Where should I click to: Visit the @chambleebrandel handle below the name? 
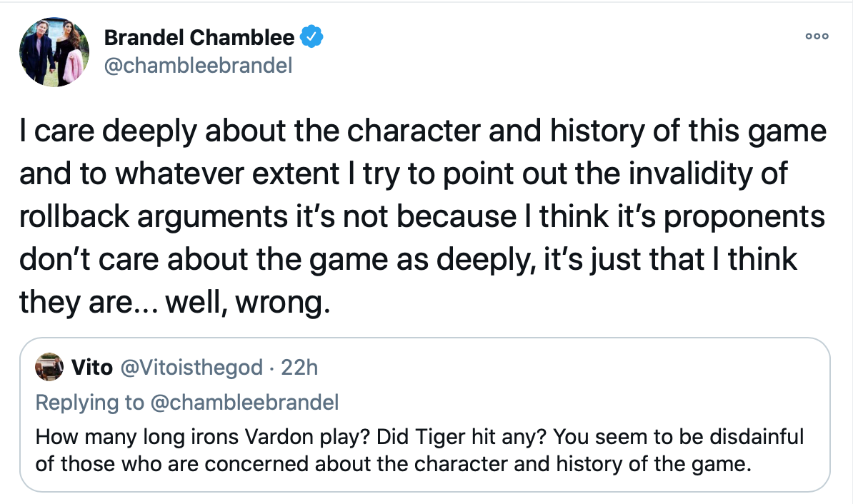198,66
